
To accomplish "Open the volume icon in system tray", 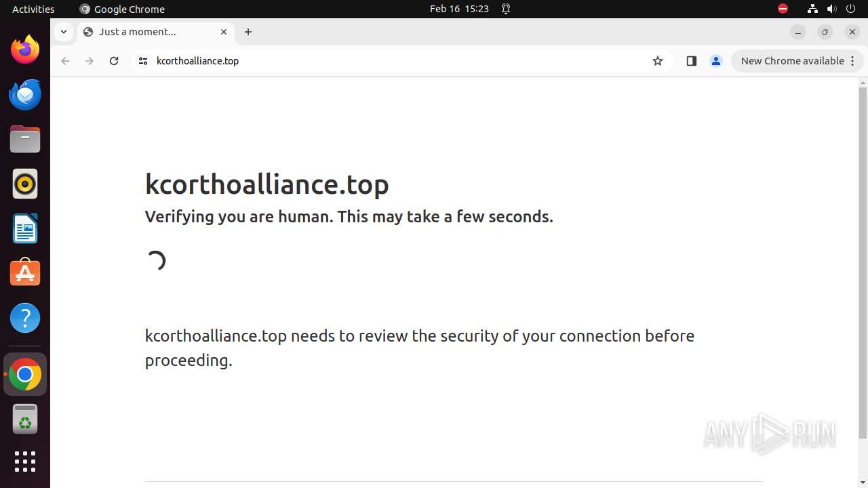I will [831, 9].
